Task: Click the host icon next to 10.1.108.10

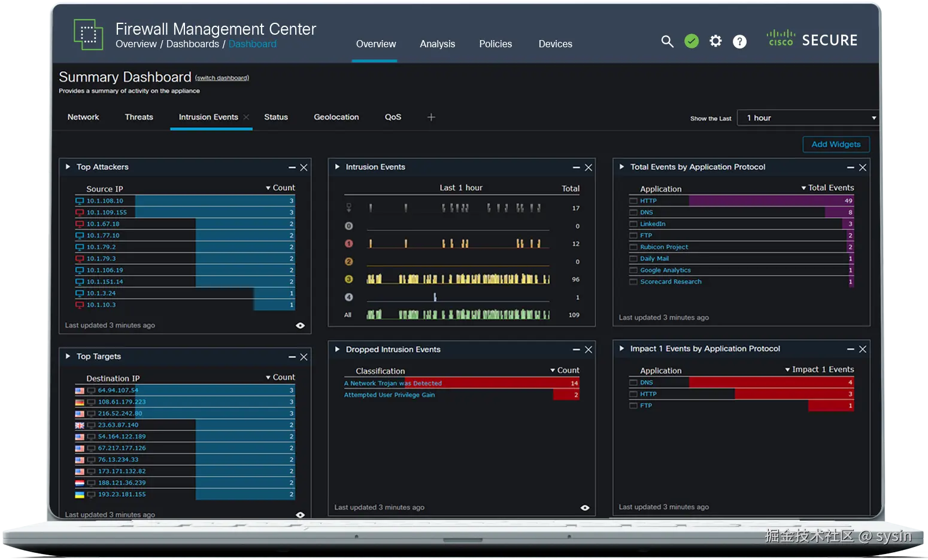Action: pos(79,200)
